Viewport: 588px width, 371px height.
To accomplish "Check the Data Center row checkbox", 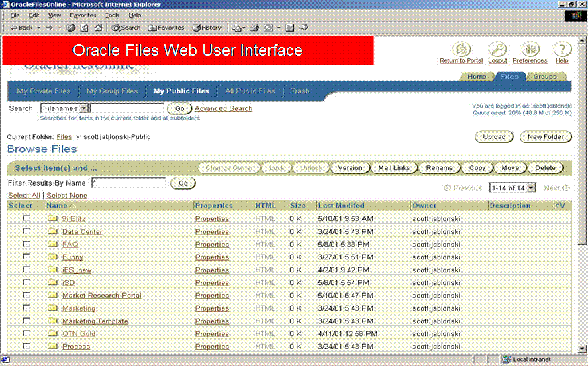I will tap(26, 231).
